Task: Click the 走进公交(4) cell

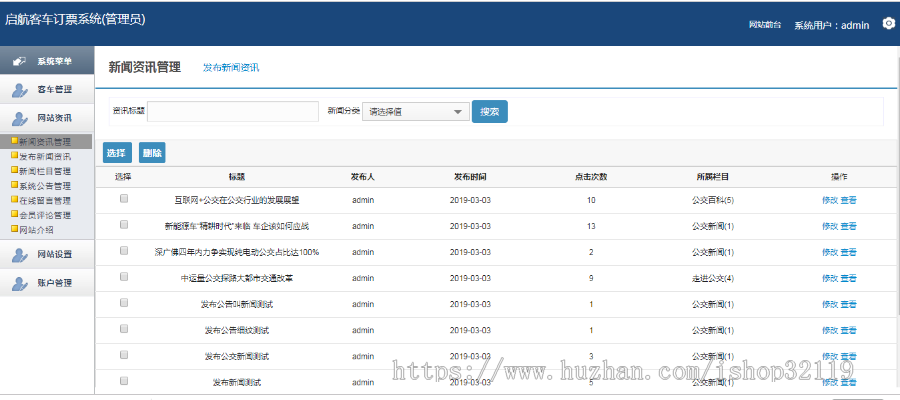Action: (713, 278)
